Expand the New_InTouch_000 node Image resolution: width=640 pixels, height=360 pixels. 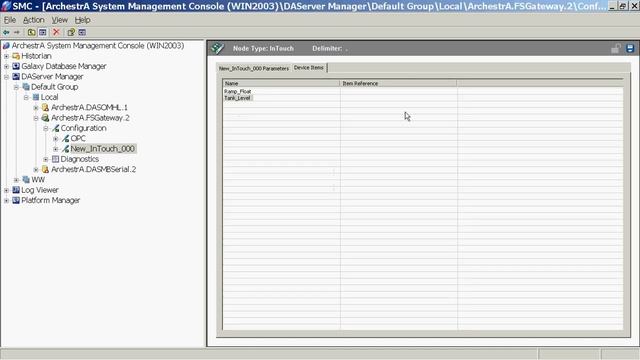coord(56,149)
